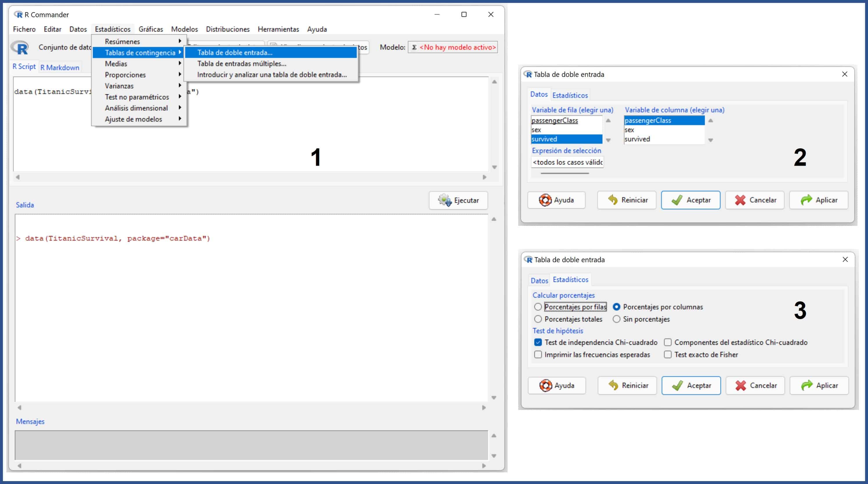Switch to the R Markdown tab
The image size is (868, 484).
pos(60,67)
